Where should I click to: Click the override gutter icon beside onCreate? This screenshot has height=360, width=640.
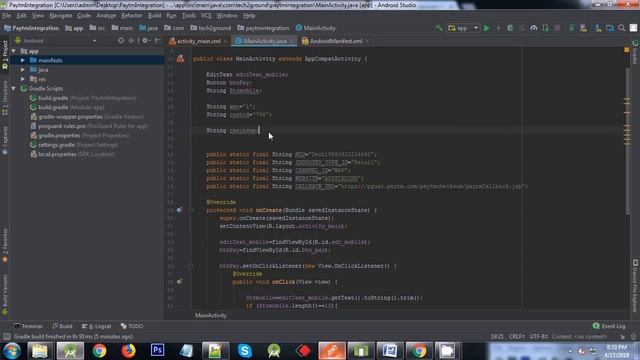pyautogui.click(x=179, y=210)
